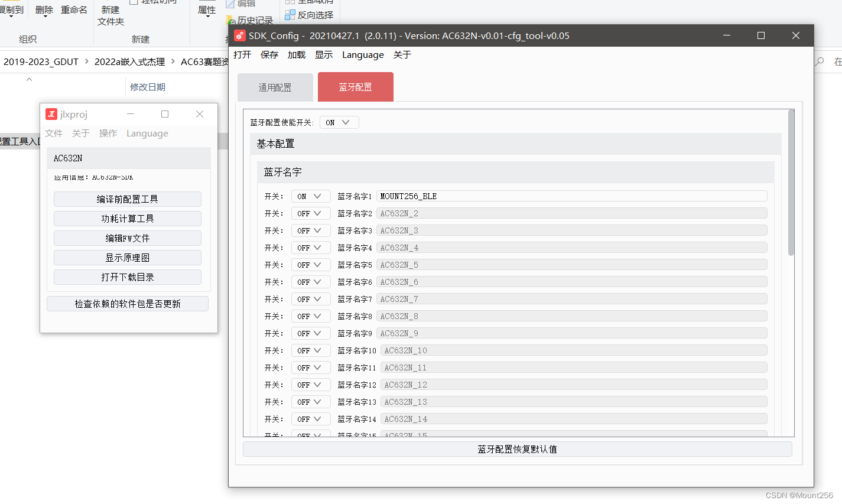Click 编辑FW文件 button in jlxproj
The width and height of the screenshot is (842, 504).
coord(128,238)
